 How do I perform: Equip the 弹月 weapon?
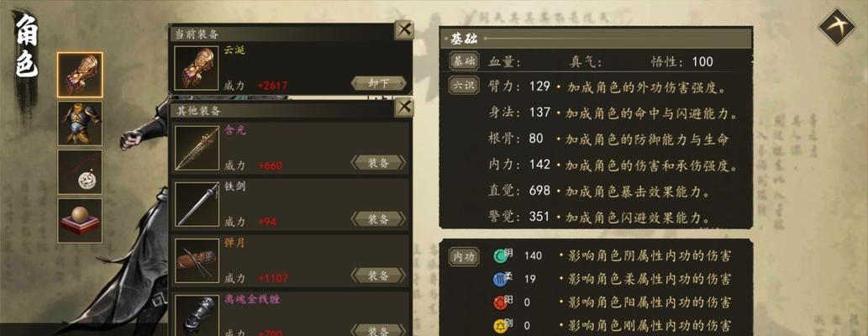tap(379, 276)
